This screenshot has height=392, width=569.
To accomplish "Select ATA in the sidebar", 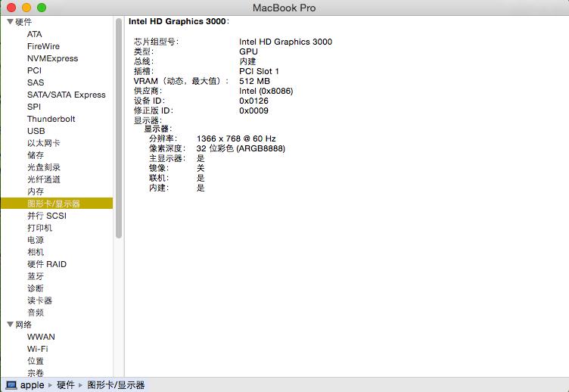I will click(x=35, y=34).
